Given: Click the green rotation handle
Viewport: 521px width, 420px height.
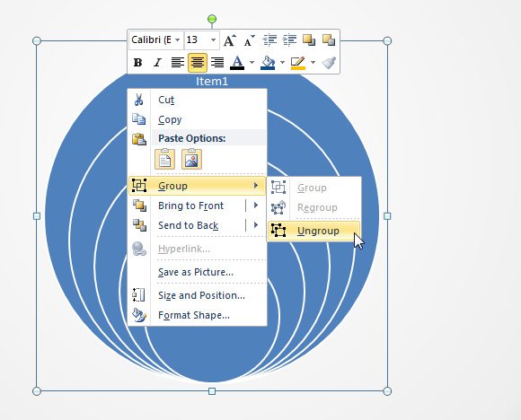Looking at the screenshot, I should coord(212,19).
